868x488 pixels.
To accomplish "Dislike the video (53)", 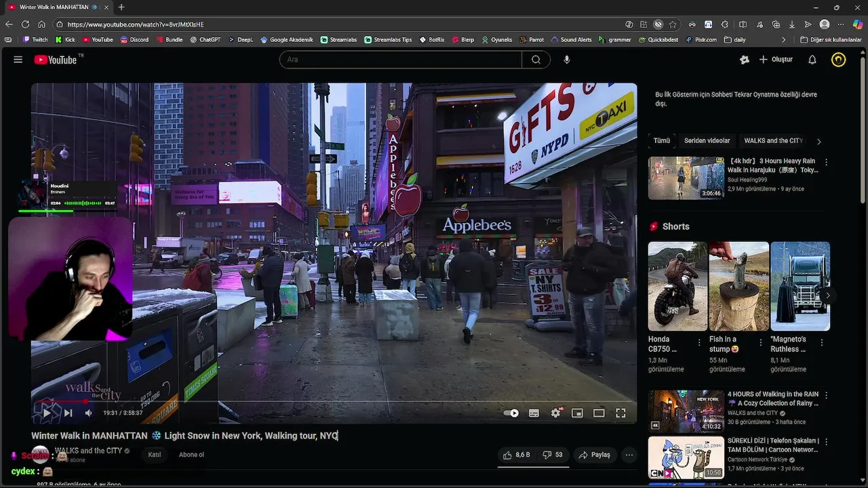I will tap(553, 455).
